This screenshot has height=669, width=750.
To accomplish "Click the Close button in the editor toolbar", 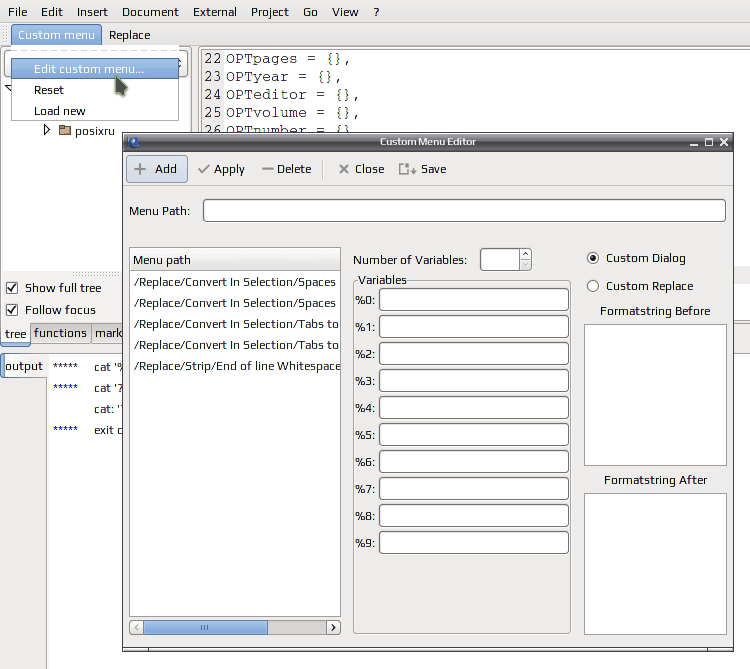I will coord(361,169).
